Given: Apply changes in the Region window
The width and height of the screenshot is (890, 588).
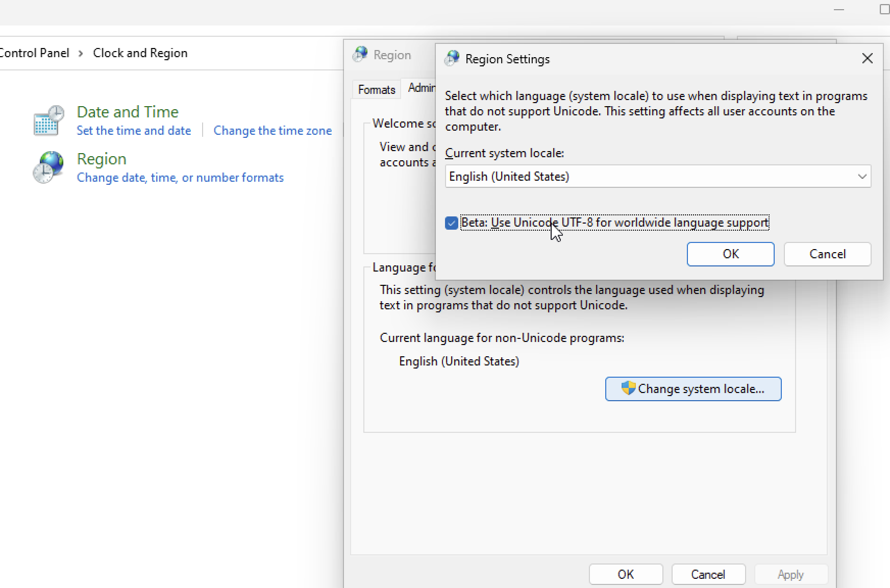Looking at the screenshot, I should point(790,574).
